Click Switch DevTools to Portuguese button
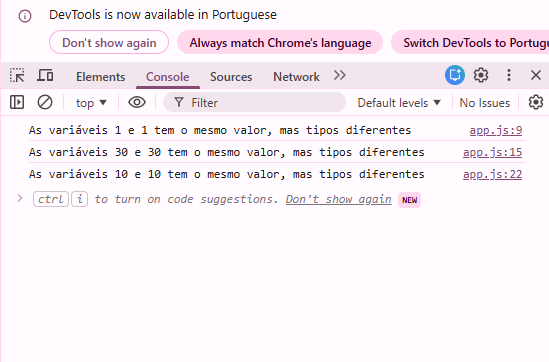 point(470,42)
